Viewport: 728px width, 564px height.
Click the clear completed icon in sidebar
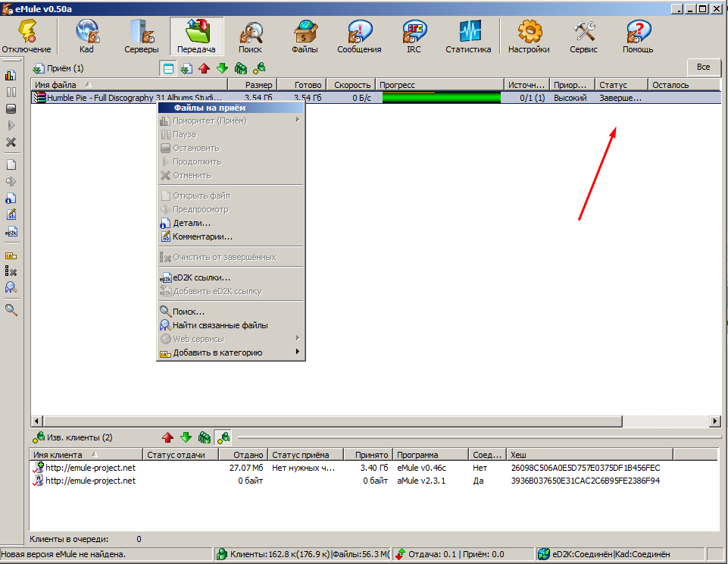pos(11,272)
